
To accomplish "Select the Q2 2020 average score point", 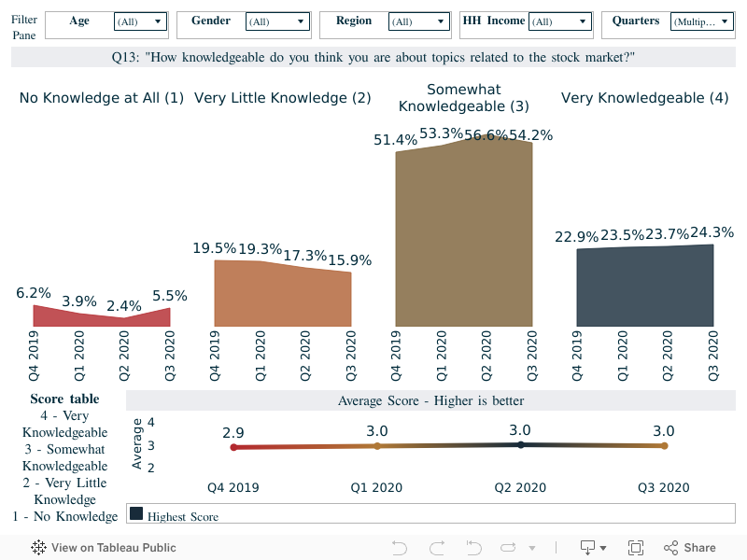I will 520,445.
